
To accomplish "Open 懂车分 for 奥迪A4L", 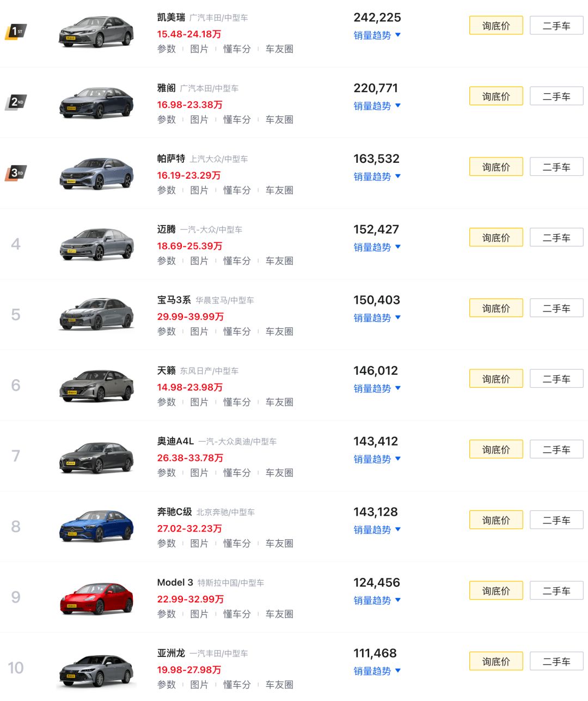I will [x=237, y=473].
